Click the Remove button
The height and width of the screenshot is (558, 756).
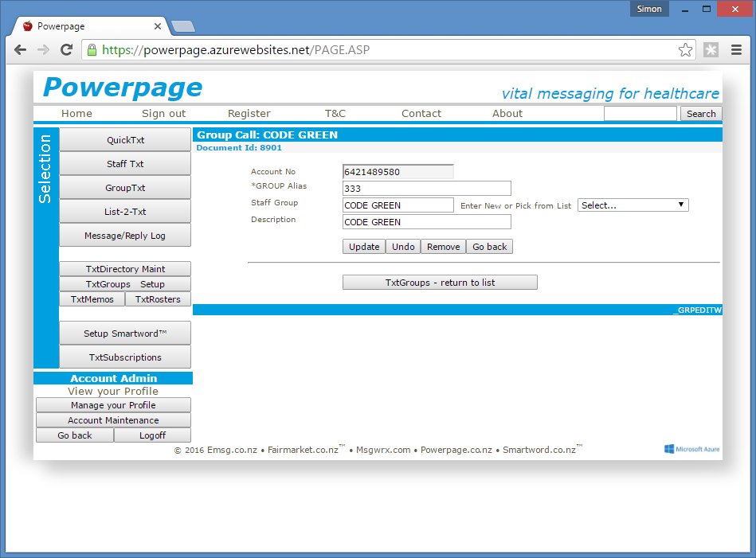pyautogui.click(x=443, y=247)
